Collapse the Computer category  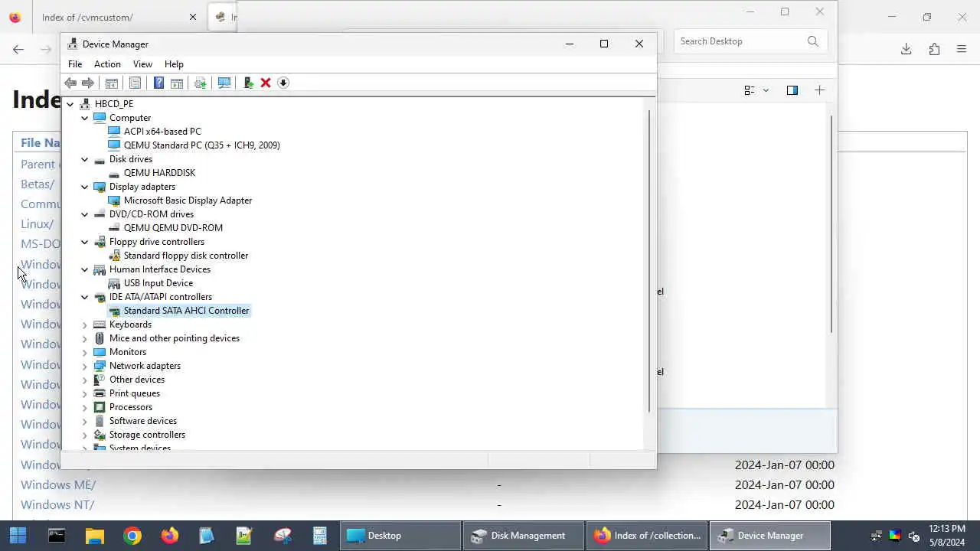tap(85, 118)
